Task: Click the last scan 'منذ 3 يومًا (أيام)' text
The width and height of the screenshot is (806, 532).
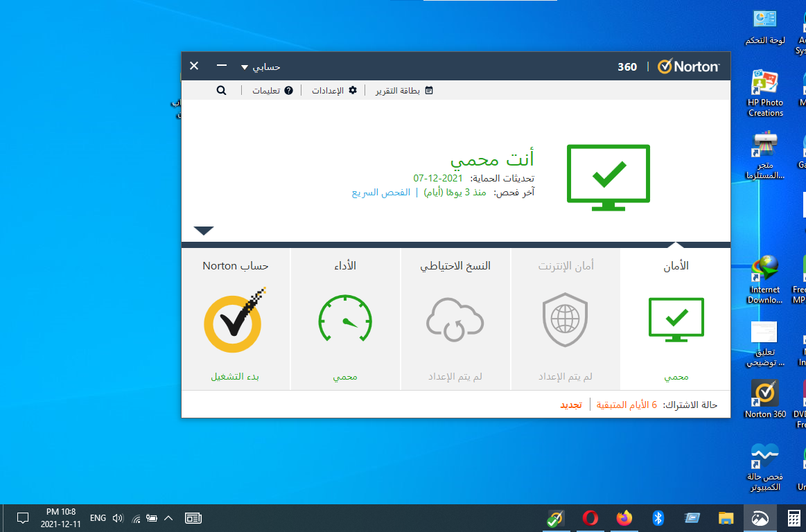Action: (455, 193)
